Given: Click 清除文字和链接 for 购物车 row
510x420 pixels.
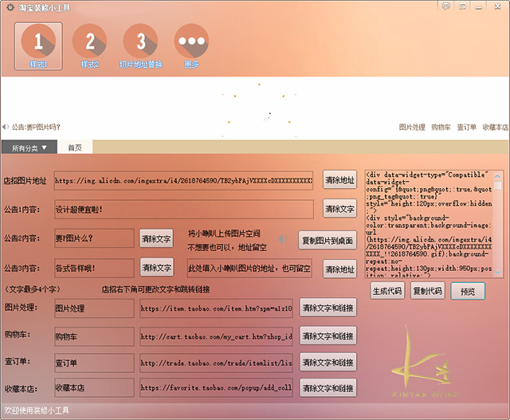Looking at the screenshot, I should [x=328, y=336].
